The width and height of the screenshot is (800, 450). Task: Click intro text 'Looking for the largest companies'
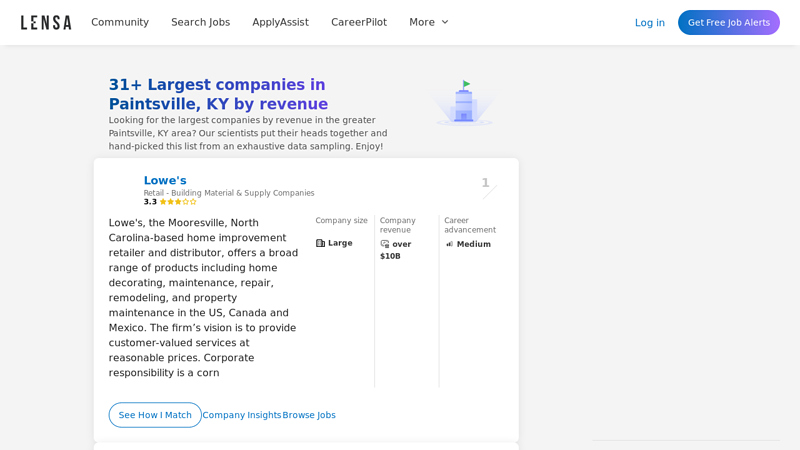248,133
